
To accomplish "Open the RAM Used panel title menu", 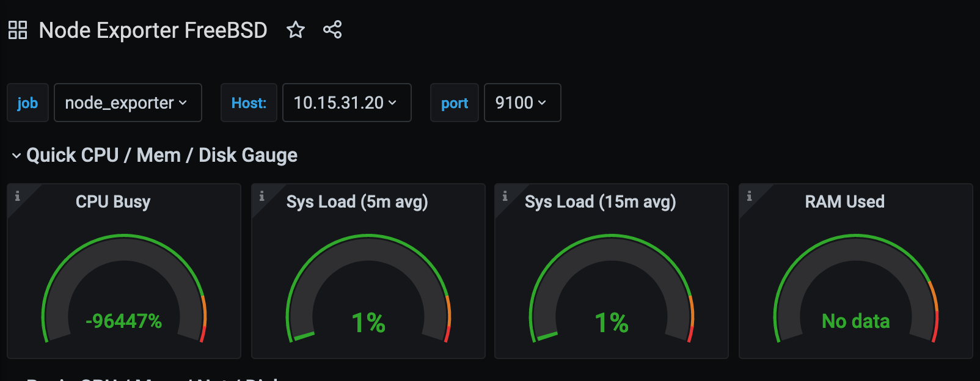I will (844, 201).
